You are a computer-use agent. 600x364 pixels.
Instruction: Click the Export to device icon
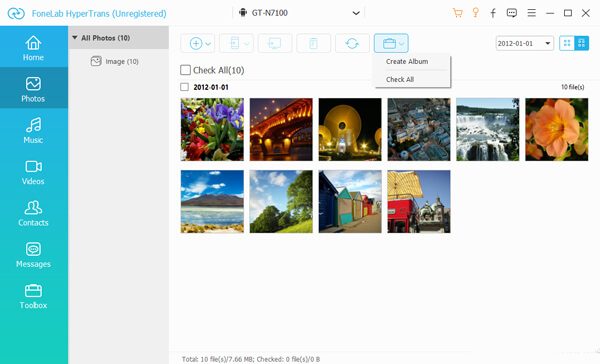pyautogui.click(x=235, y=43)
